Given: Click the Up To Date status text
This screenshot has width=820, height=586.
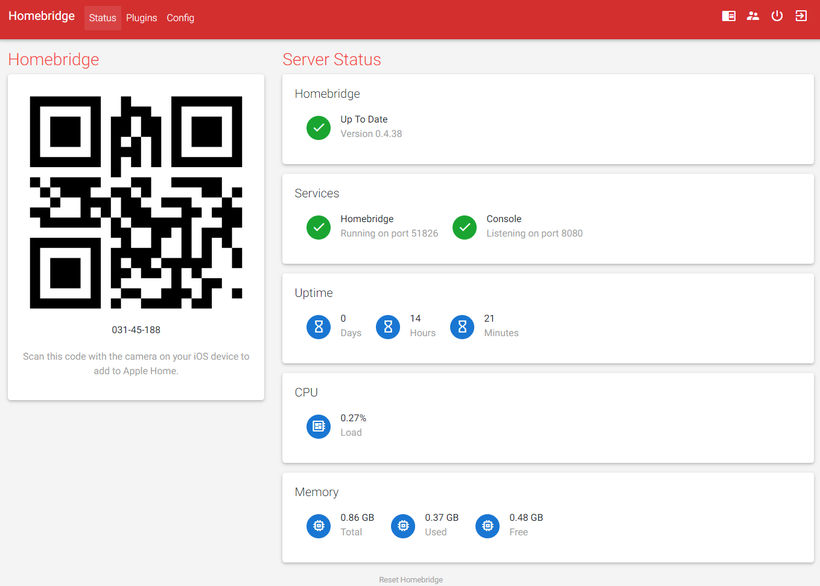Looking at the screenshot, I should point(364,119).
